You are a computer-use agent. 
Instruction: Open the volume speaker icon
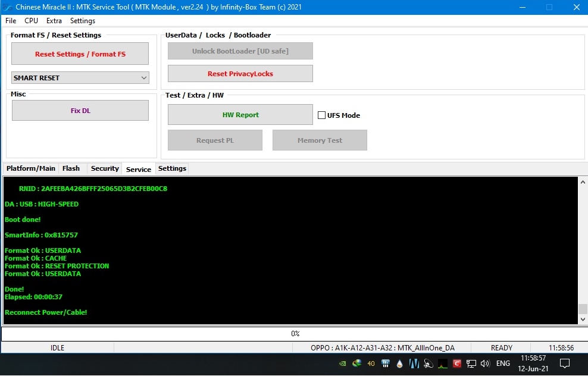point(485,364)
